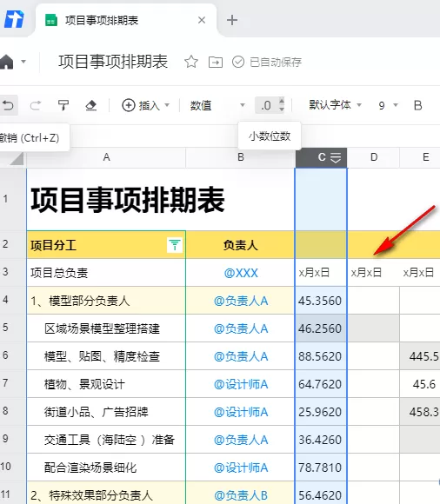Click the @负责人B mention link
The height and width of the screenshot is (504, 440).
(241, 495)
